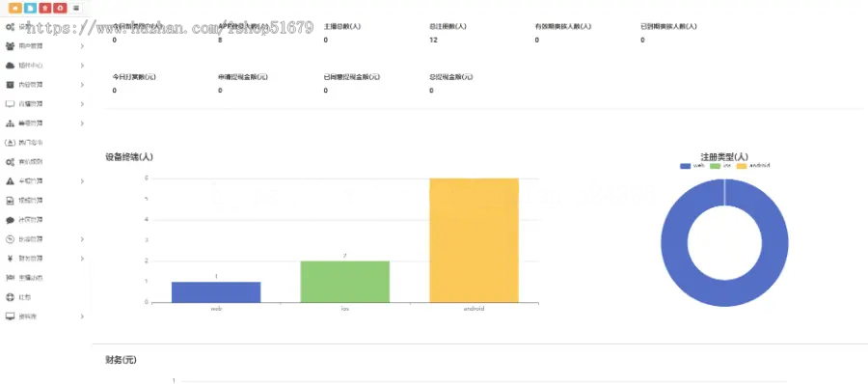Expand the clock row's chevron
This screenshot has height=384, width=868.
[82, 239]
